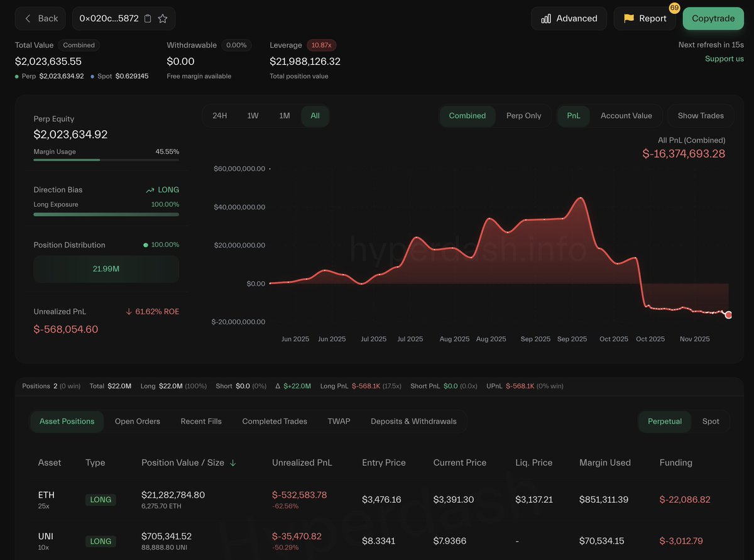Copy the wallet address using the clipboard icon
The image size is (754, 560).
(148, 18)
